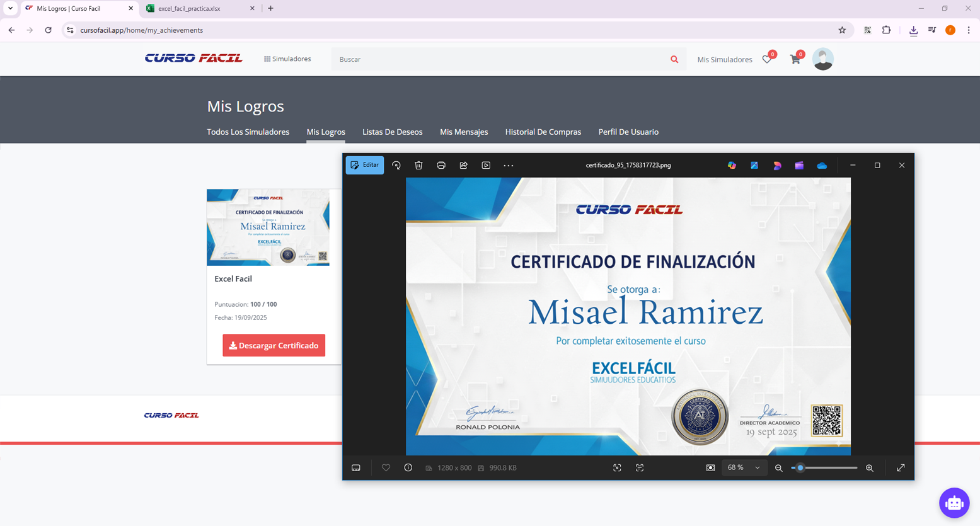980x526 pixels.
Task: Open the shopping cart on Curso Facil
Action: (x=795, y=59)
